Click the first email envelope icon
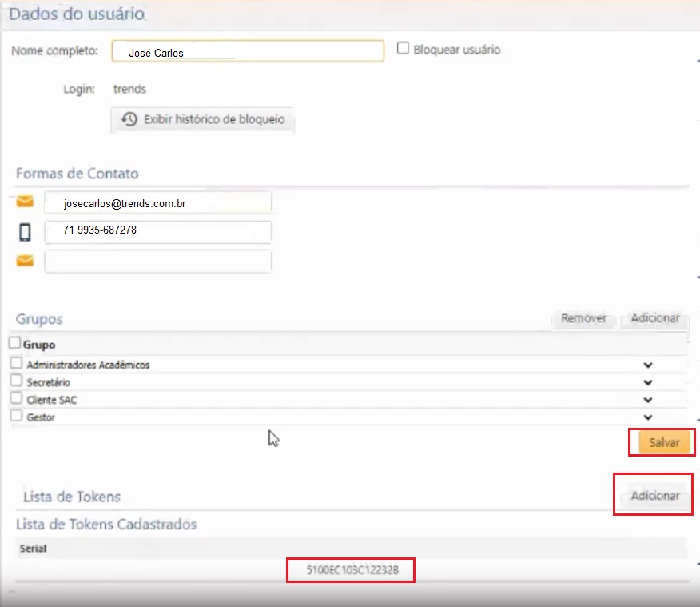This screenshot has height=607, width=700. tap(25, 202)
